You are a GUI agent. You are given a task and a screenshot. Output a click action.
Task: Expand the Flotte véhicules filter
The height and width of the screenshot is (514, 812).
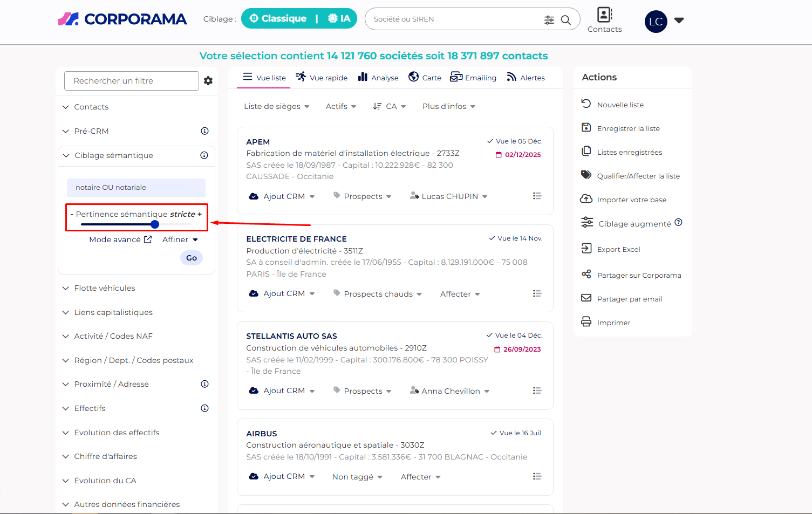[x=105, y=288]
